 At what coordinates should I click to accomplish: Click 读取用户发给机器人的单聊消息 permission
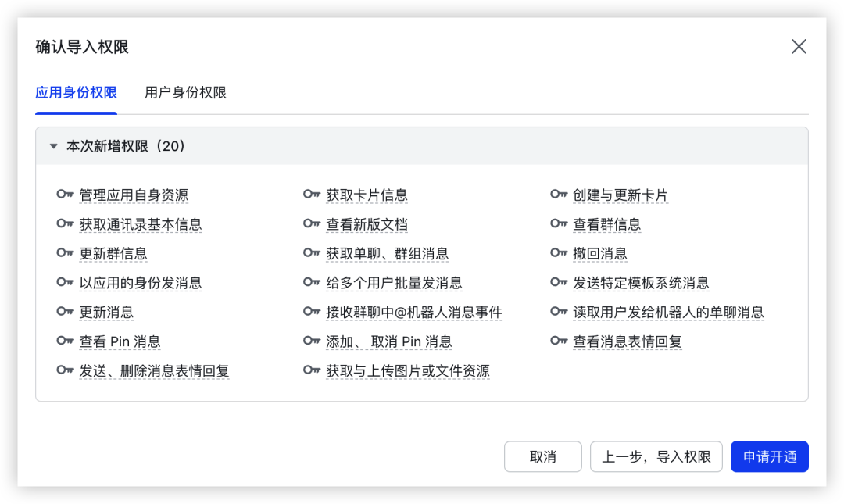point(668,312)
